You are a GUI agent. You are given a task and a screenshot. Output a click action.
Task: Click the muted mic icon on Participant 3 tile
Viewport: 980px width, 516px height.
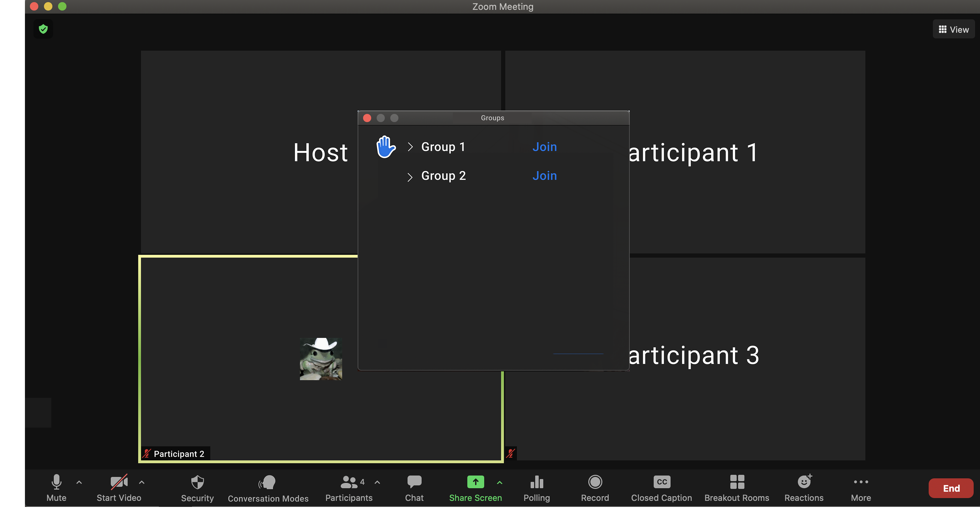[x=510, y=453]
